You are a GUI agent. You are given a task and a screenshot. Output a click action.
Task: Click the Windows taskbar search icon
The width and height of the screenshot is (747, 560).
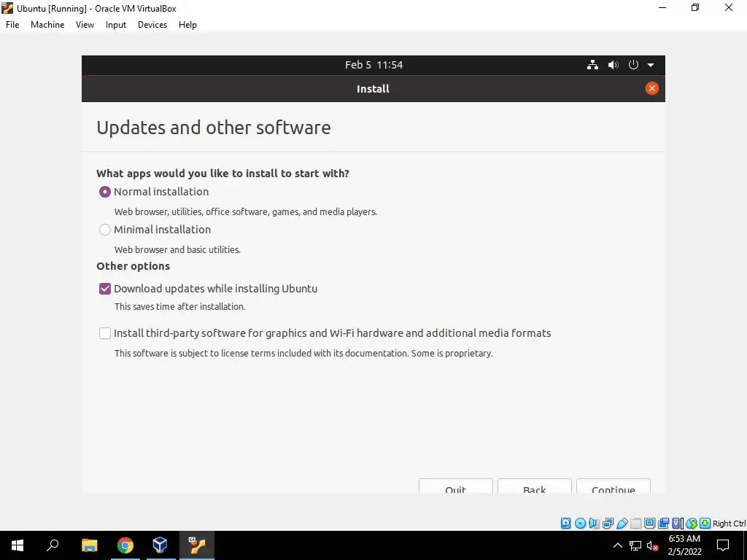[53, 545]
